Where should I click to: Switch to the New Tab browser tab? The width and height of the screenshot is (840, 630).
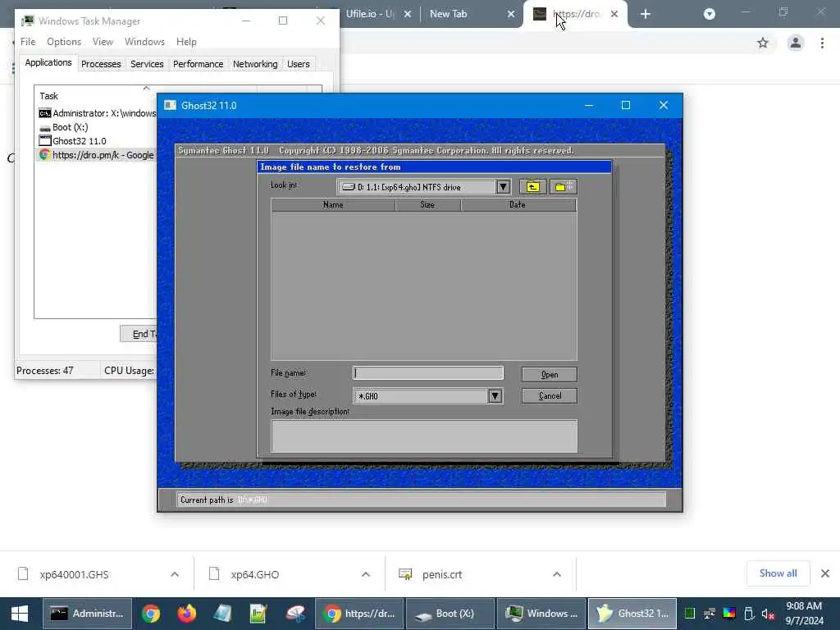click(449, 14)
